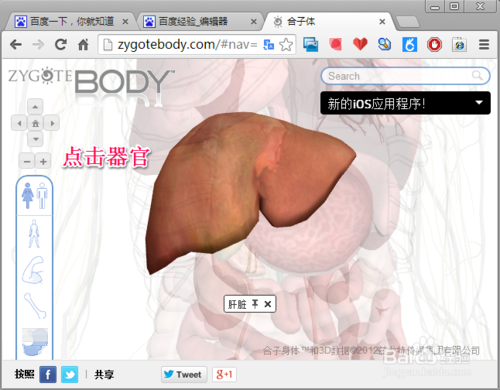
Task: Open the Chrome hamburger menu
Action: tap(484, 44)
